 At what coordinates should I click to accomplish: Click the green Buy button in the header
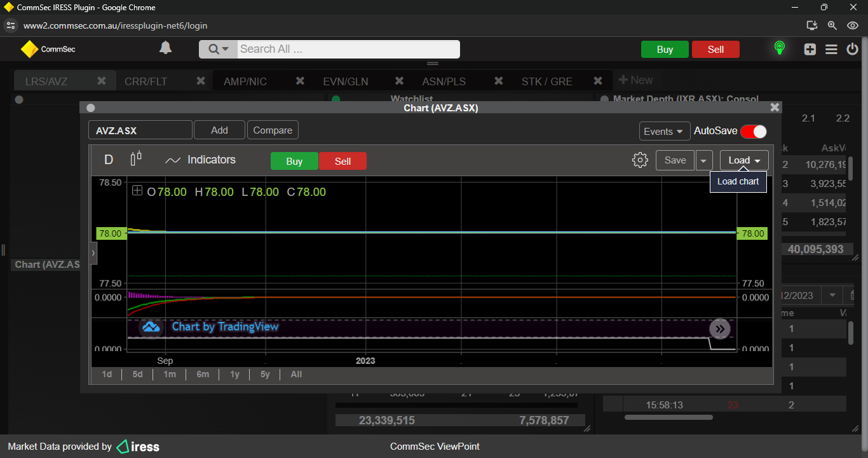coord(665,50)
